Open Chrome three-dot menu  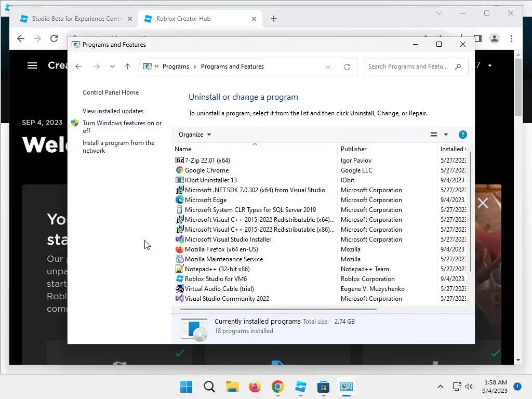pos(511,38)
